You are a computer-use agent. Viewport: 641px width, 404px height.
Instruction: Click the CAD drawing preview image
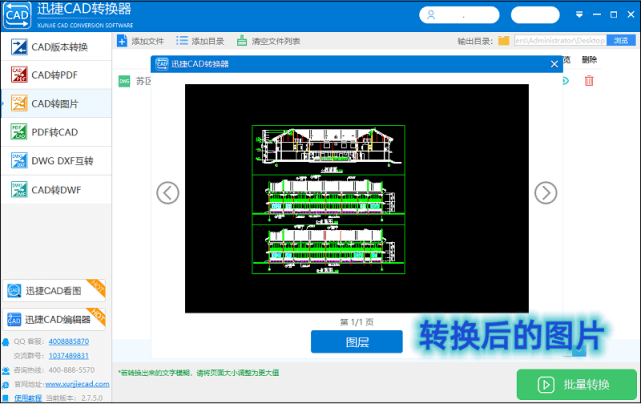click(x=357, y=199)
